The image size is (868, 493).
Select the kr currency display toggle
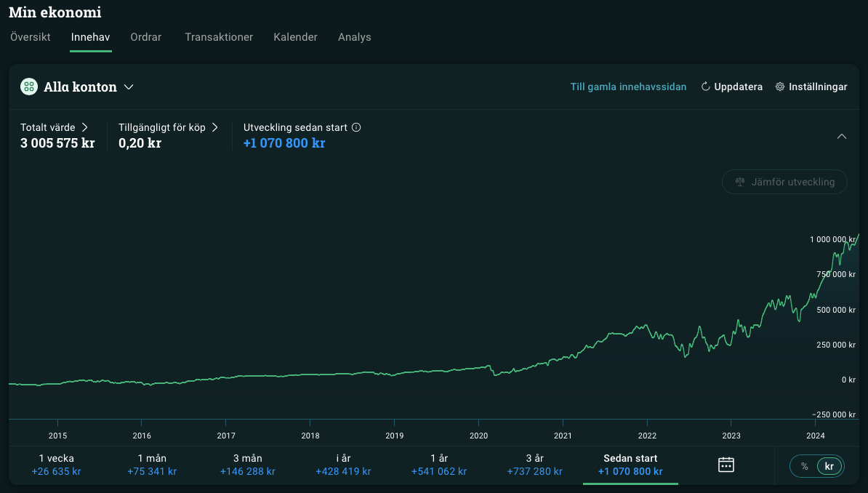[829, 466]
